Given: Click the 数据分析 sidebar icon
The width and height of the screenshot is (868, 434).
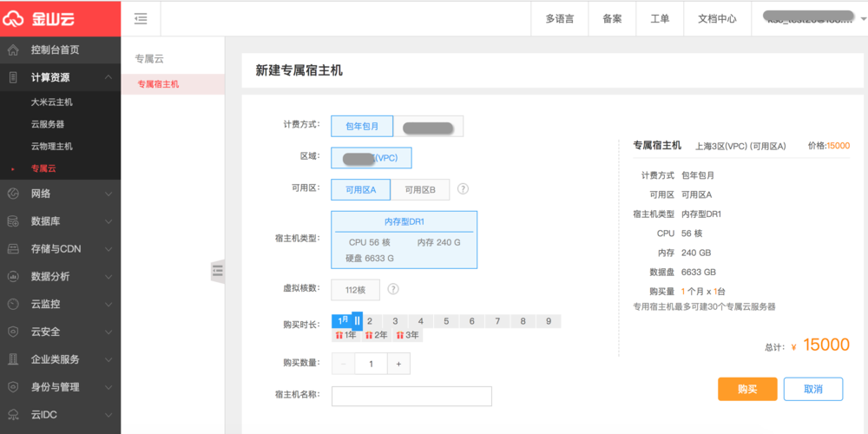Looking at the screenshot, I should (13, 276).
